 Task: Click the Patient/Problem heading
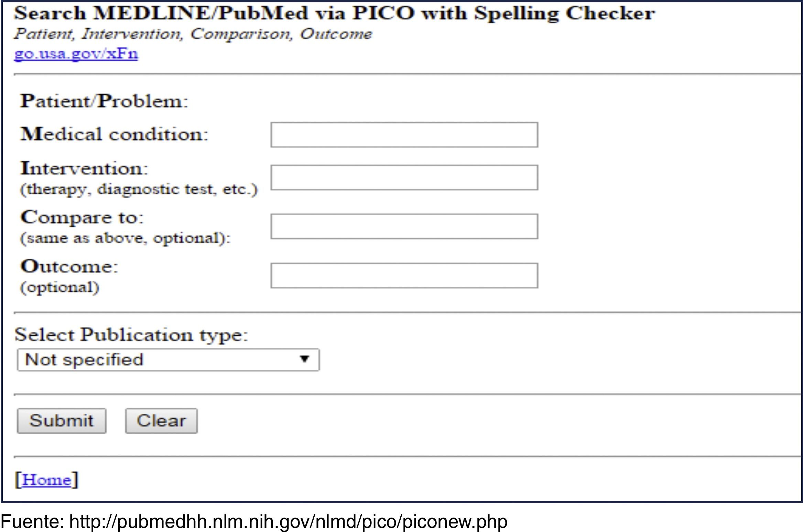pyautogui.click(x=104, y=101)
